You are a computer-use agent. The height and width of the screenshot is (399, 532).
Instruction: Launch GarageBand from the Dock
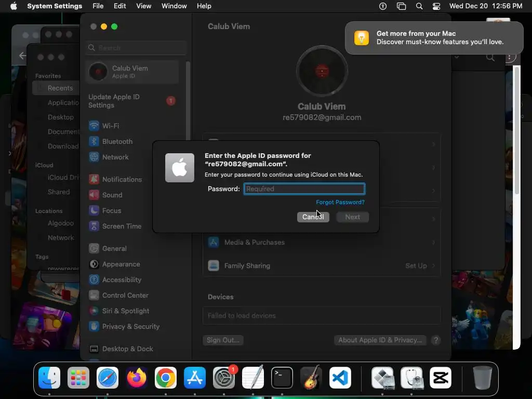click(x=311, y=378)
